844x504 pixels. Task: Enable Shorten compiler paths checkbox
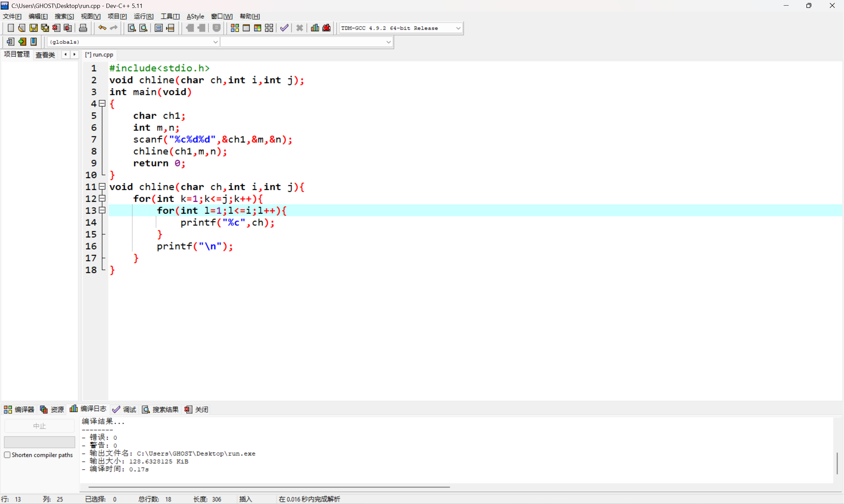click(7, 455)
